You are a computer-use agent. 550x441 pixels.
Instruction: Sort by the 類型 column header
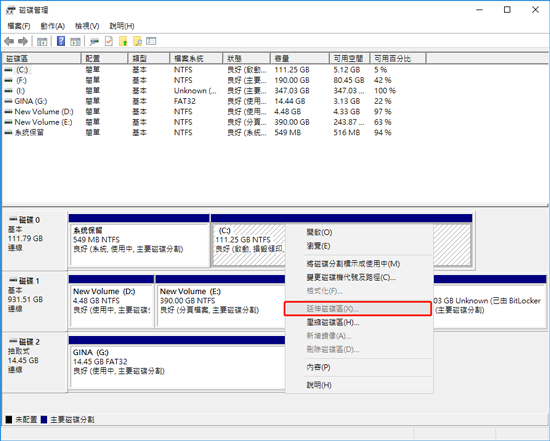(x=149, y=58)
